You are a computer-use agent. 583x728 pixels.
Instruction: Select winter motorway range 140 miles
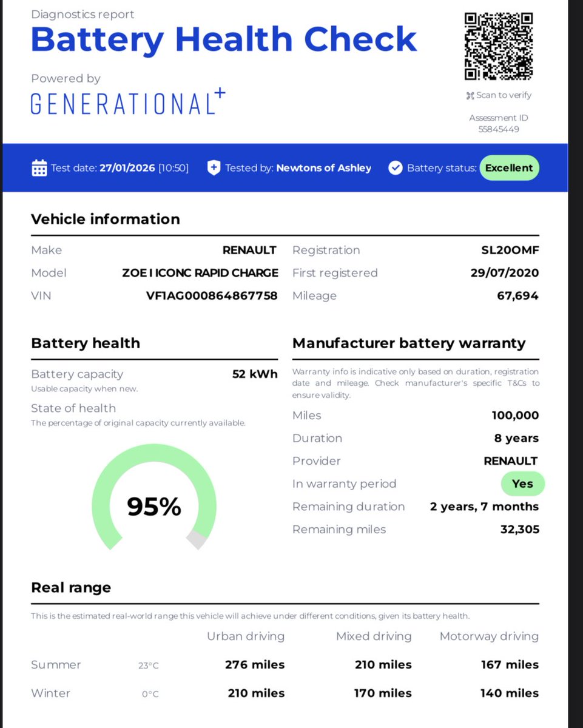[x=510, y=693]
